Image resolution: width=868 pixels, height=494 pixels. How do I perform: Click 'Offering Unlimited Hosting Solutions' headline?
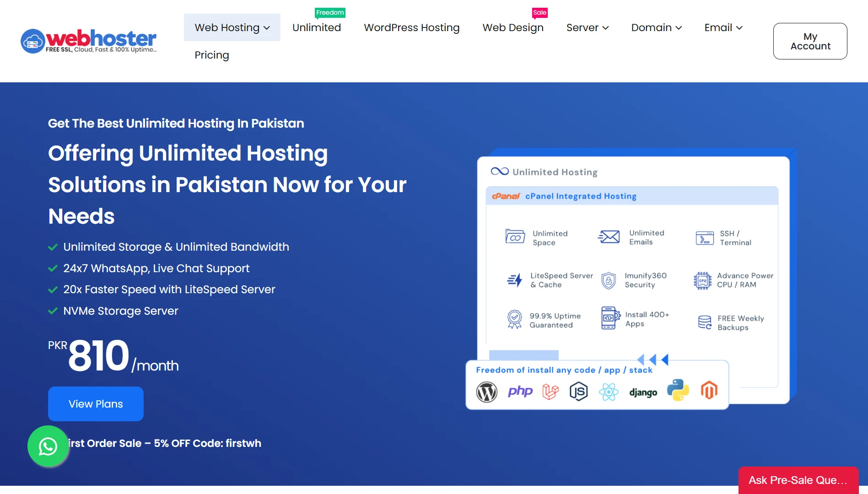click(227, 184)
